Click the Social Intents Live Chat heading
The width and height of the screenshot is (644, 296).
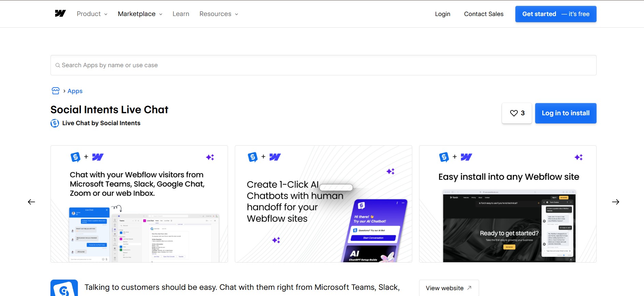coord(110,109)
